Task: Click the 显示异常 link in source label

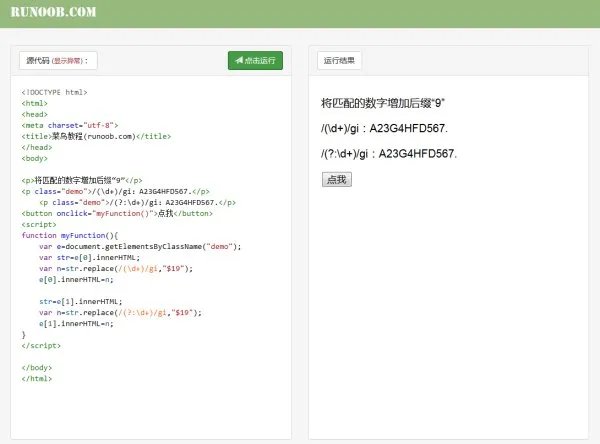Action: point(68,60)
